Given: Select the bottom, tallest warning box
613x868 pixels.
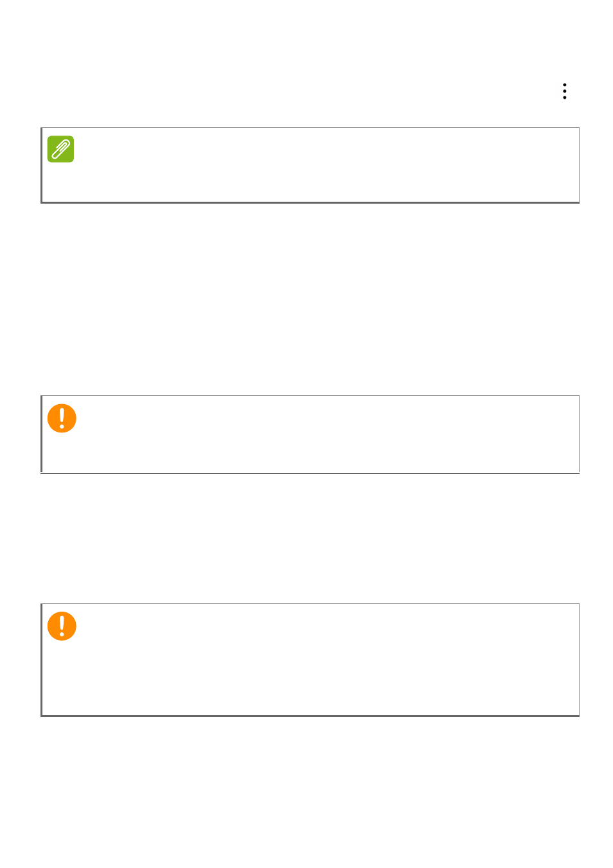Looking at the screenshot, I should click(x=310, y=660).
